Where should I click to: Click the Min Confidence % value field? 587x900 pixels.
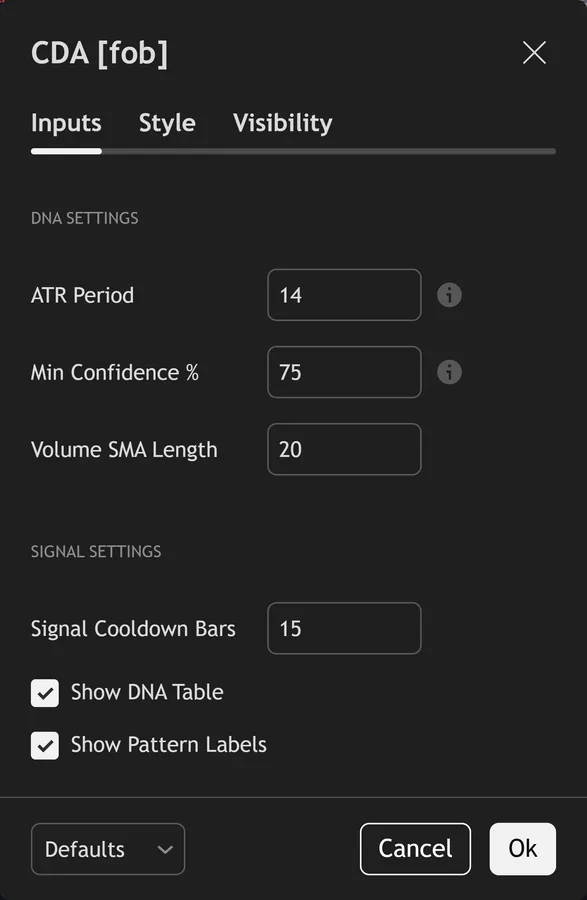(x=344, y=372)
